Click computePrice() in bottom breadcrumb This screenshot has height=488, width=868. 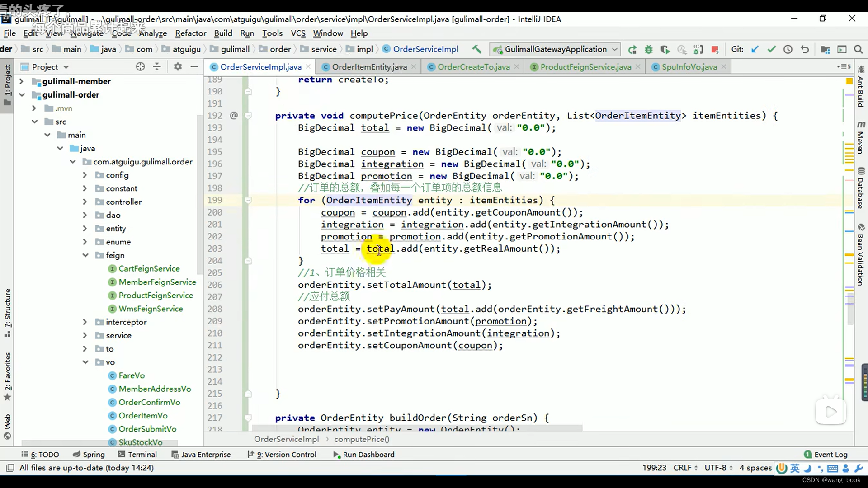pos(362,439)
